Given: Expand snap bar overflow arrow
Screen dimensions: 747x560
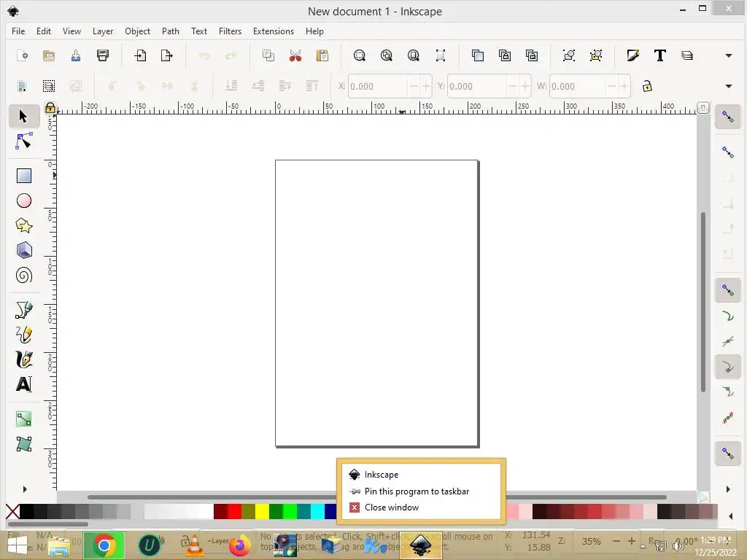Looking at the screenshot, I should coord(728,489).
